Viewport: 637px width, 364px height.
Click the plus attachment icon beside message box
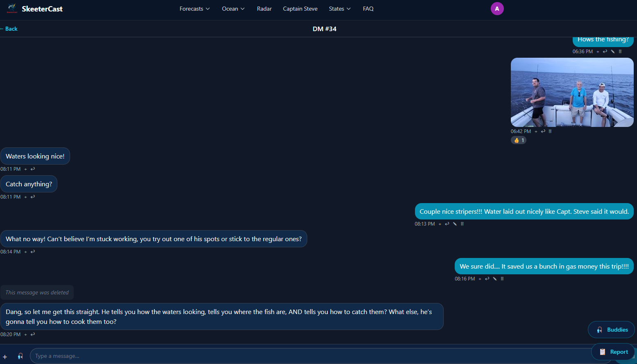point(5,357)
